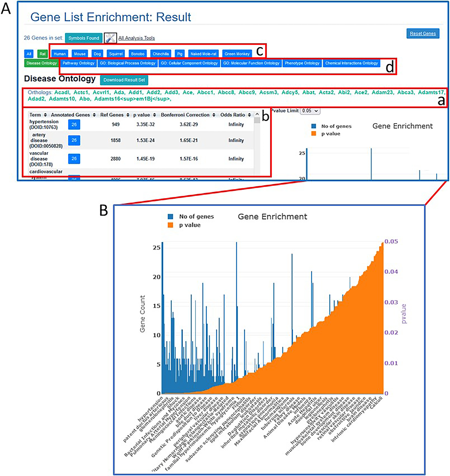This screenshot has width=450, height=476.
Task: Click ortholog gene Adamts10
Action: 62,99
